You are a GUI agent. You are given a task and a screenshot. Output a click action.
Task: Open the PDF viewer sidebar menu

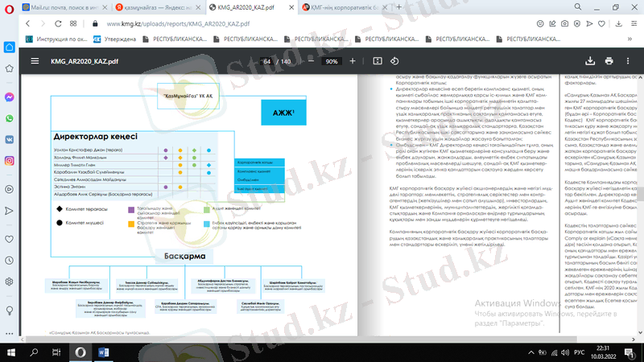coord(34,60)
